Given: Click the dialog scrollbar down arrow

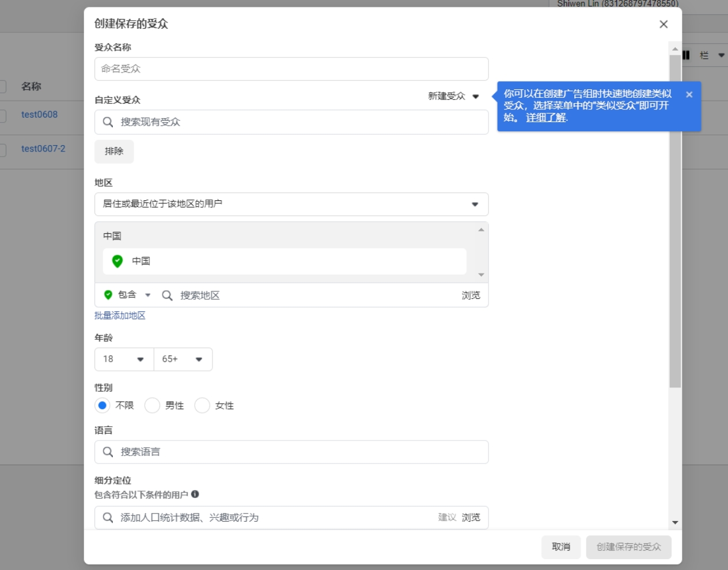Looking at the screenshot, I should tap(675, 523).
